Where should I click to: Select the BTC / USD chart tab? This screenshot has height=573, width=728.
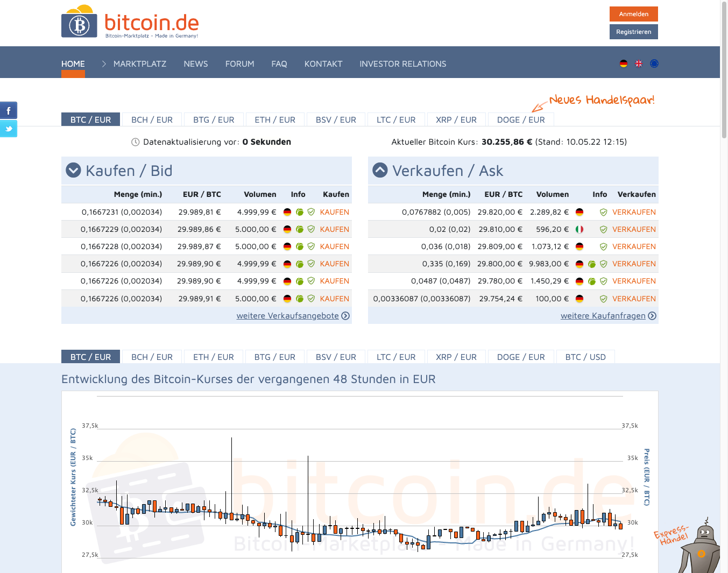click(x=585, y=357)
